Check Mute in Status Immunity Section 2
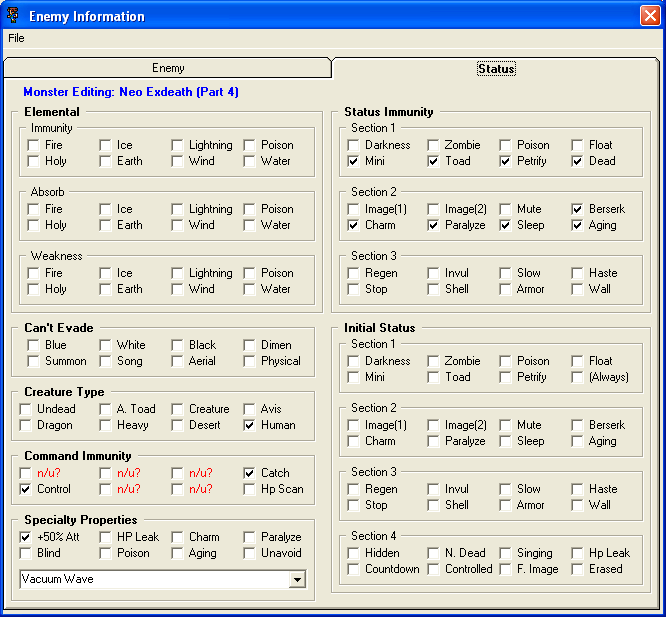The width and height of the screenshot is (666, 617). pos(505,209)
